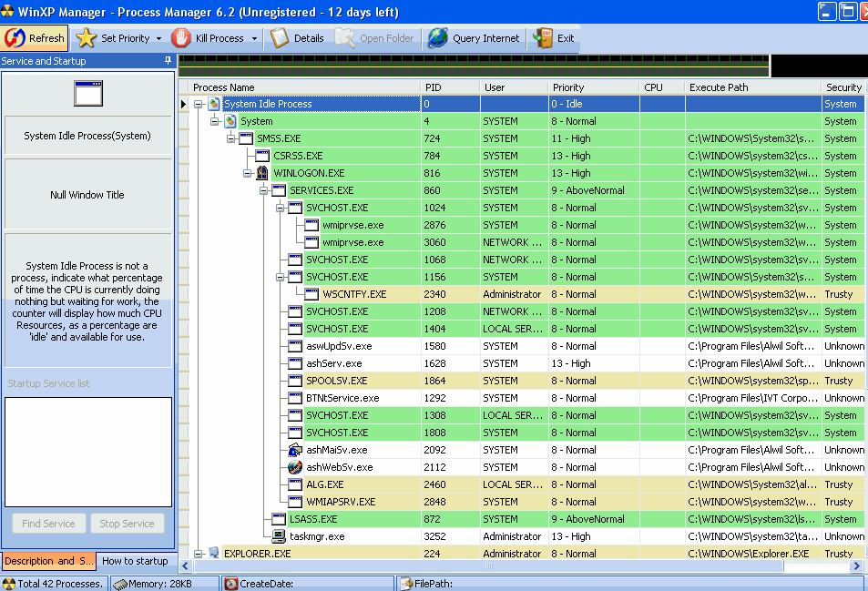
Task: Click the CreateDate status bar icon
Action: click(x=231, y=584)
